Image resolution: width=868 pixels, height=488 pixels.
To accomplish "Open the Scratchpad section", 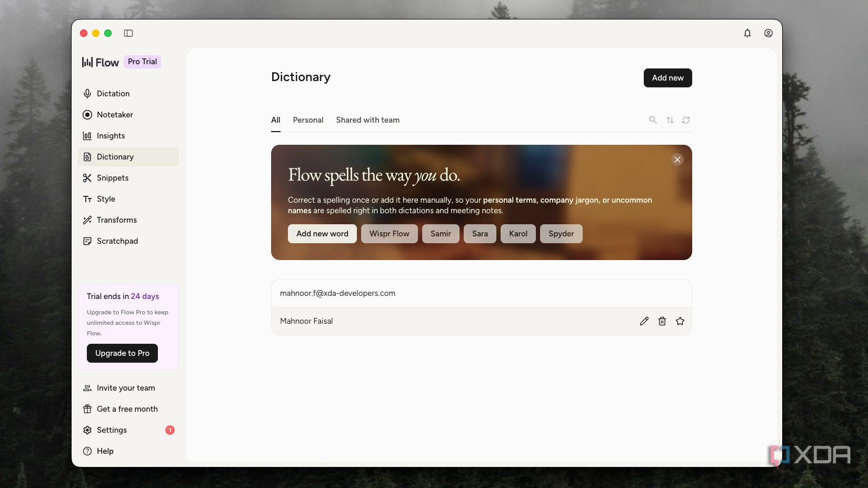I will tap(128, 241).
